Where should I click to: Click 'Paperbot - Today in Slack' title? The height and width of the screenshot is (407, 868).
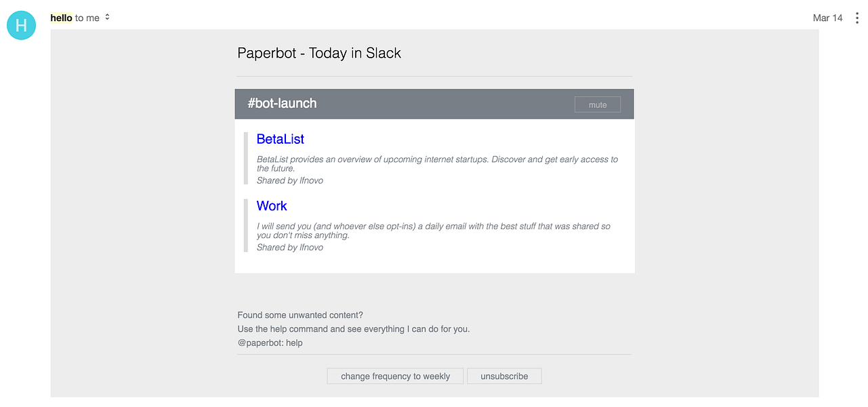[x=319, y=53]
